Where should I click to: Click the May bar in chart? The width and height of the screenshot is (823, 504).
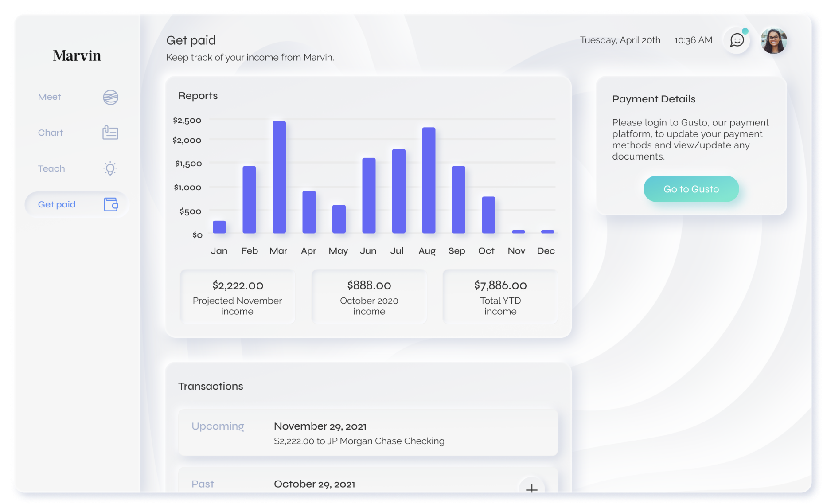tap(339, 219)
